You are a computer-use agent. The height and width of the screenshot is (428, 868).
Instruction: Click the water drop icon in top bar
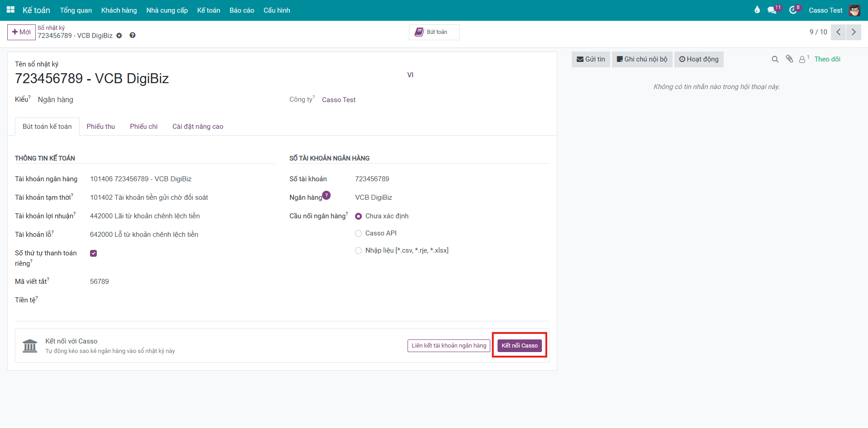point(757,9)
